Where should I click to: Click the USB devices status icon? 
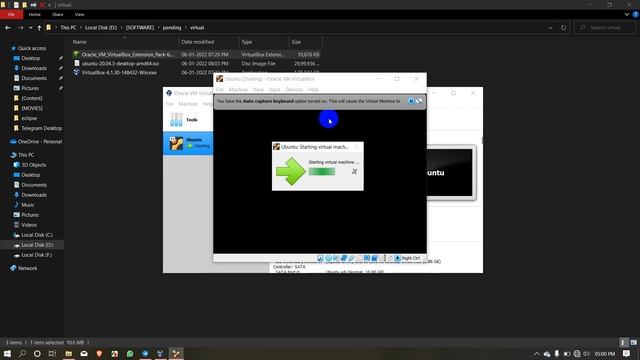(351, 258)
